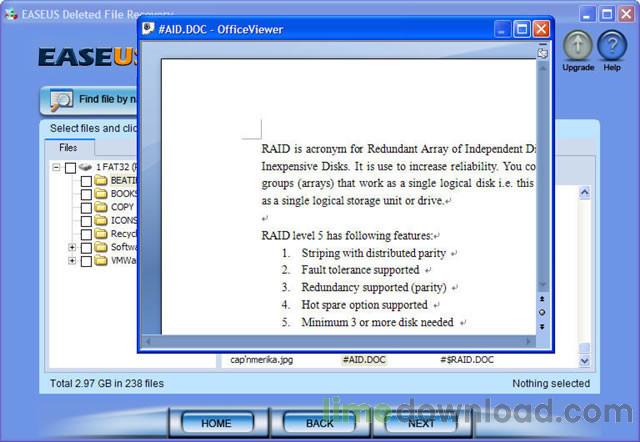The height and width of the screenshot is (442, 640).
Task: Click the HOME button
Action: (x=216, y=423)
